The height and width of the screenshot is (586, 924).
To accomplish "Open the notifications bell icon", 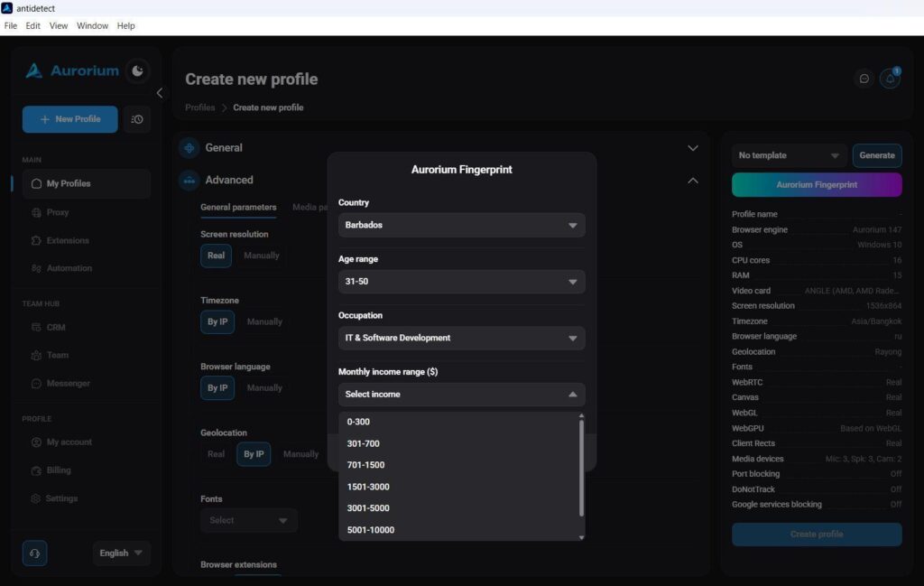I will pyautogui.click(x=890, y=79).
